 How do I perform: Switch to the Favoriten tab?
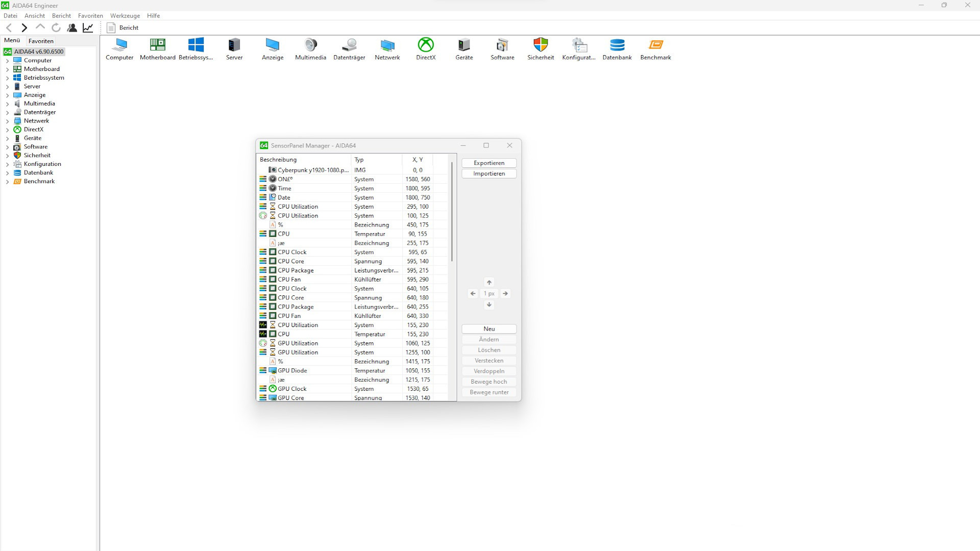(41, 41)
